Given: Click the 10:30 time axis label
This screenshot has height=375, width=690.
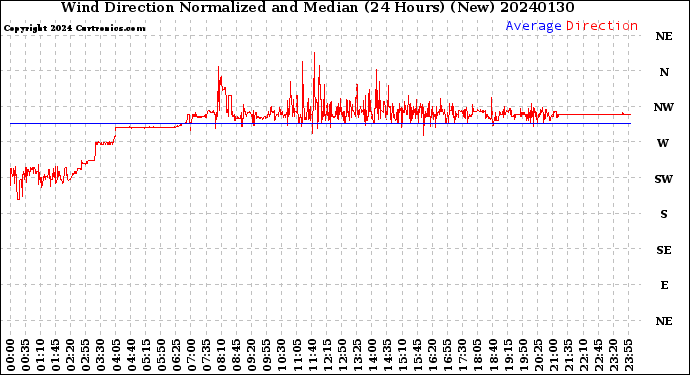Looking at the screenshot, I should pyautogui.click(x=282, y=355).
